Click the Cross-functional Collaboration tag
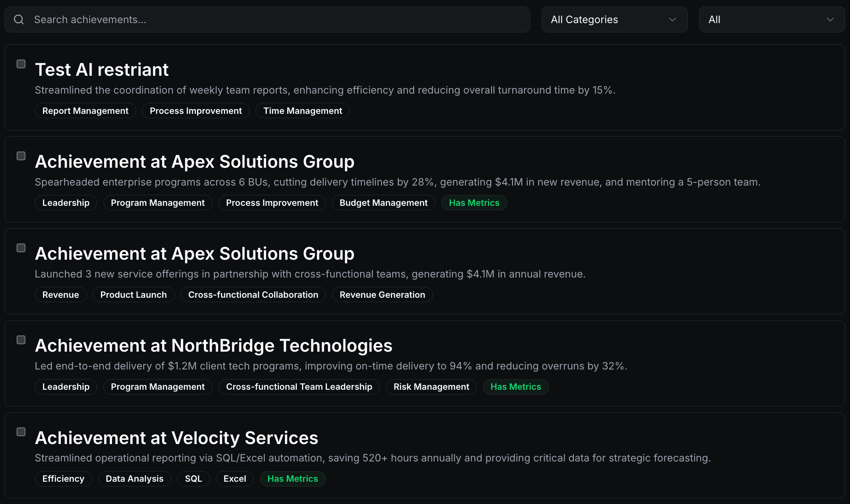850x504 pixels. pyautogui.click(x=253, y=295)
